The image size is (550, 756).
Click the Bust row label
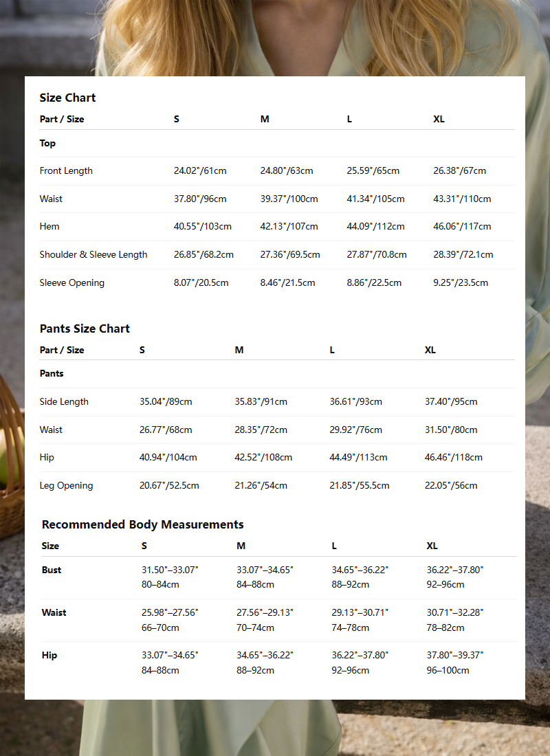(x=52, y=570)
